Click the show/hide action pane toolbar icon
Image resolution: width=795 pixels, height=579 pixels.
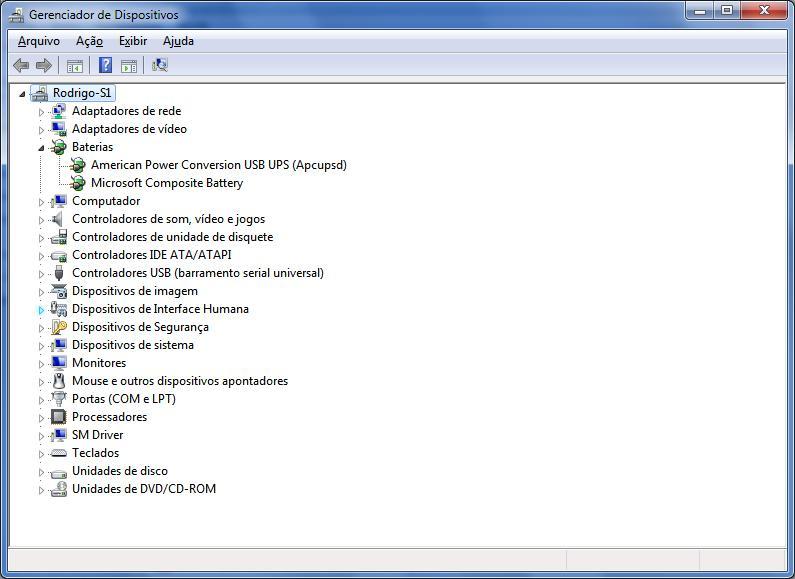(129, 66)
